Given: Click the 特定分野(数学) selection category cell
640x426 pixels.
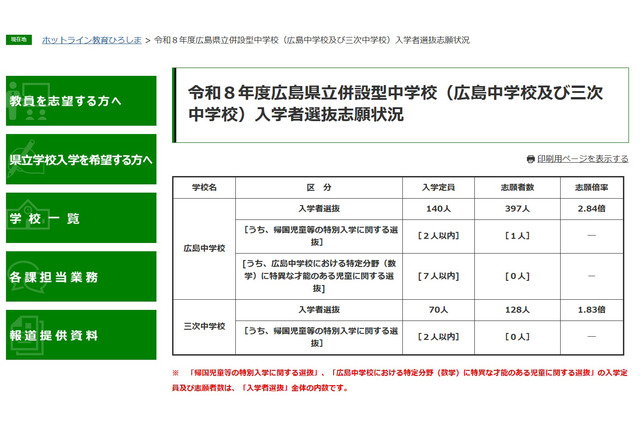Looking at the screenshot, I should pyautogui.click(x=319, y=276).
